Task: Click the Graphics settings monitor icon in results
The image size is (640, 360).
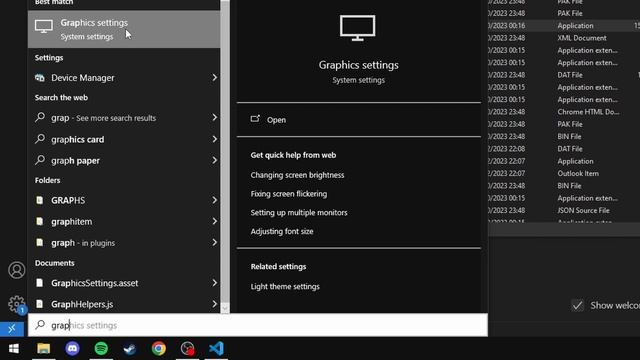Action: tap(44, 27)
